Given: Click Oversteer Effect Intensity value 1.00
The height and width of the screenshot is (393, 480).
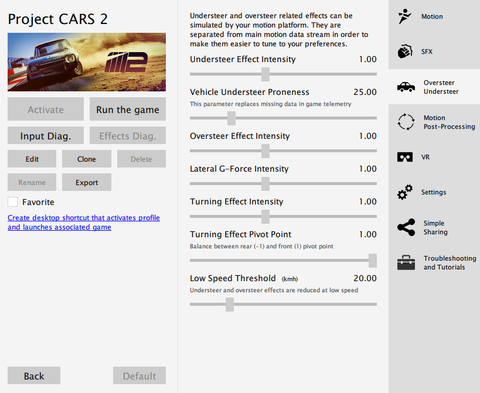Looking at the screenshot, I should point(368,136).
